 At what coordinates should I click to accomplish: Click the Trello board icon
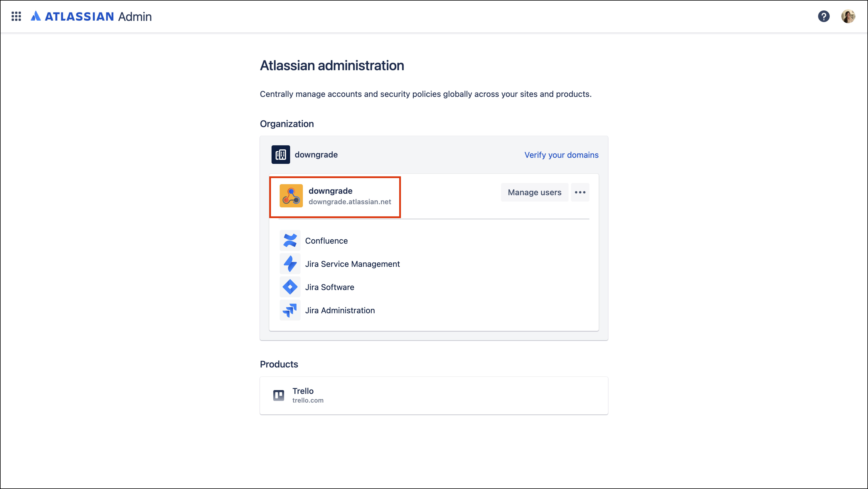point(278,395)
